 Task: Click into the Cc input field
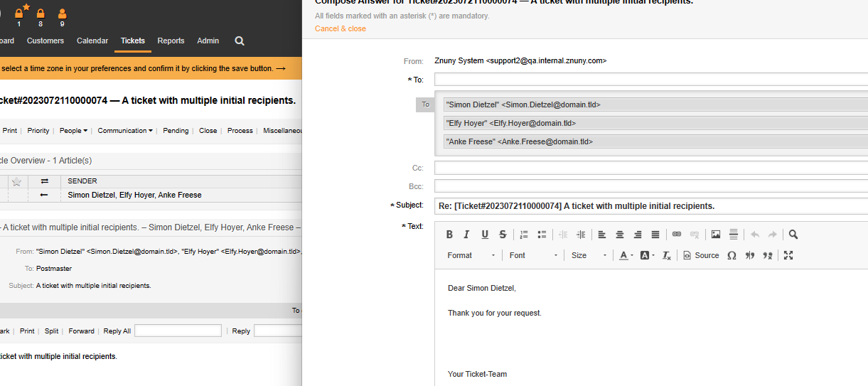pos(650,168)
